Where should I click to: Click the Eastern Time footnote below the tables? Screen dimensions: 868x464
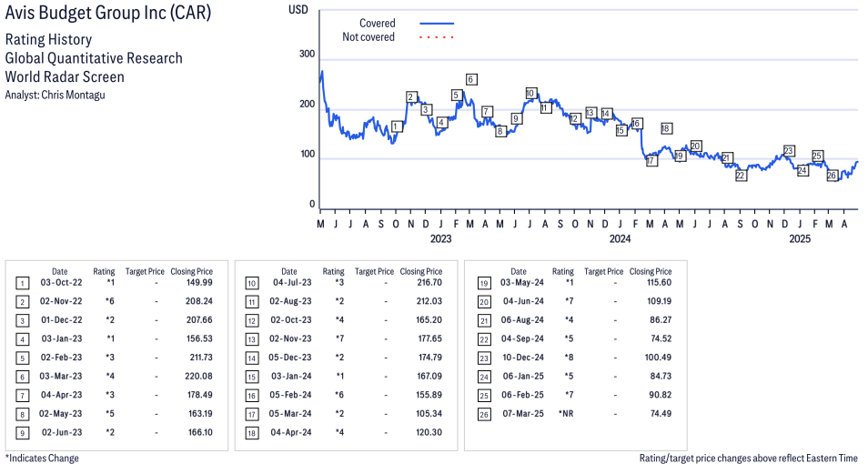(749, 458)
